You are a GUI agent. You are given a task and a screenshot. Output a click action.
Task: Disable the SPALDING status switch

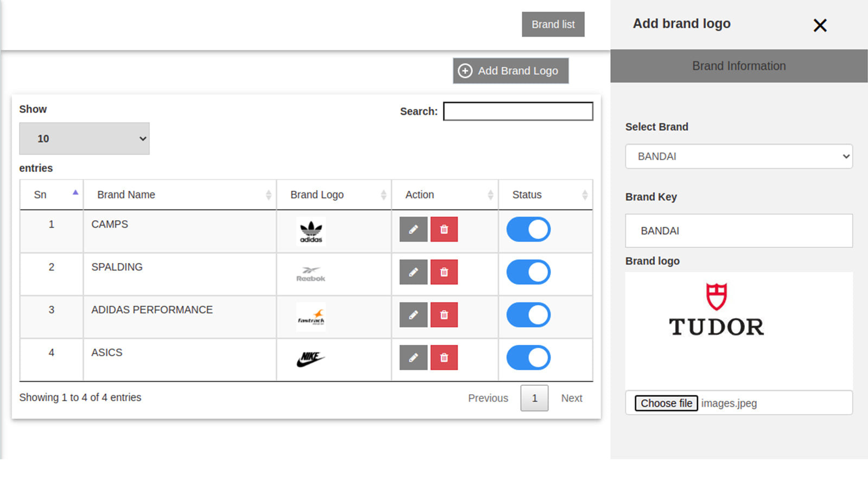click(528, 272)
